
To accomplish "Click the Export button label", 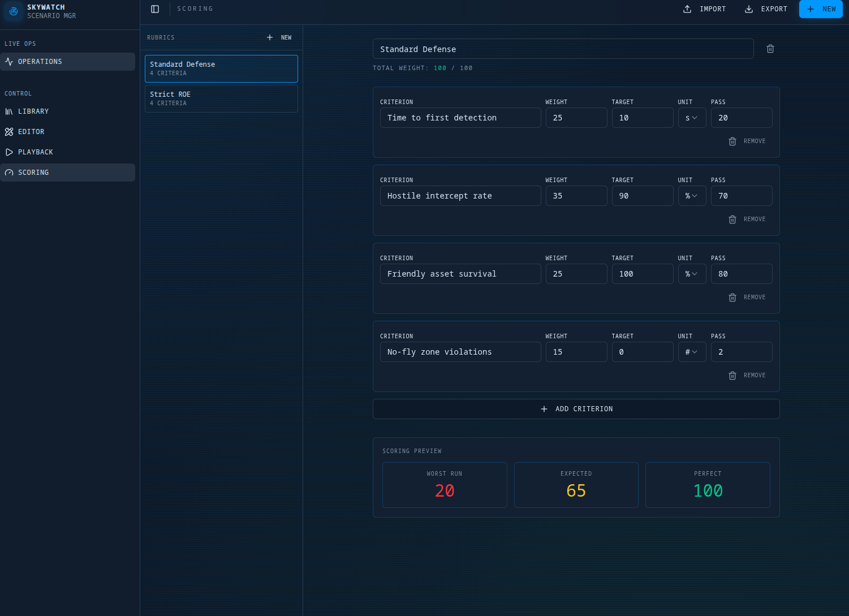I will (x=774, y=9).
